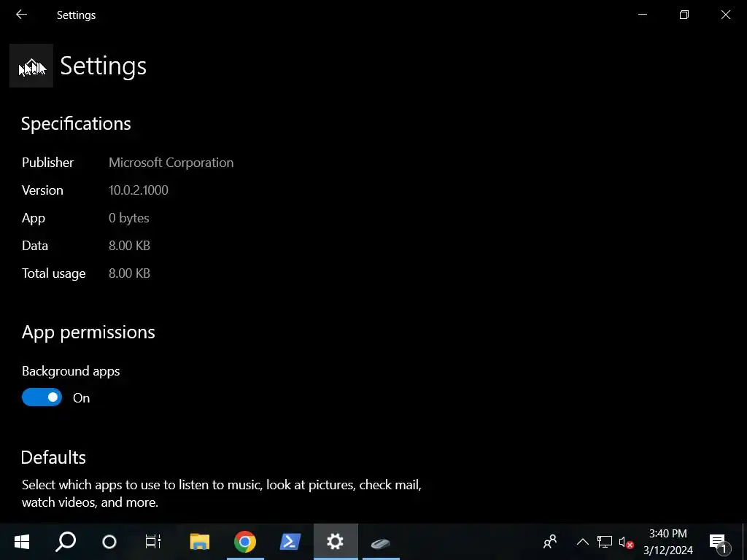Click the App permissions heading

coord(88,332)
